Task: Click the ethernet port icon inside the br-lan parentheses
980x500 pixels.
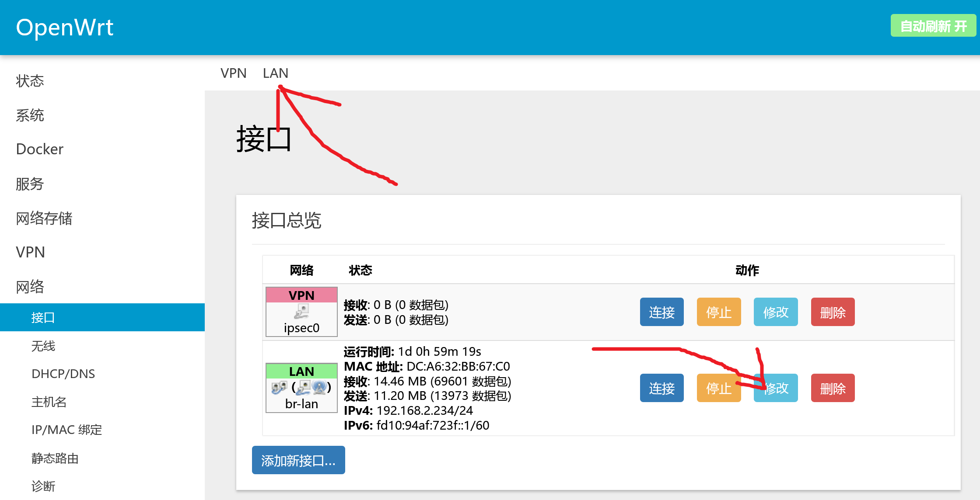Action: pyautogui.click(x=304, y=387)
